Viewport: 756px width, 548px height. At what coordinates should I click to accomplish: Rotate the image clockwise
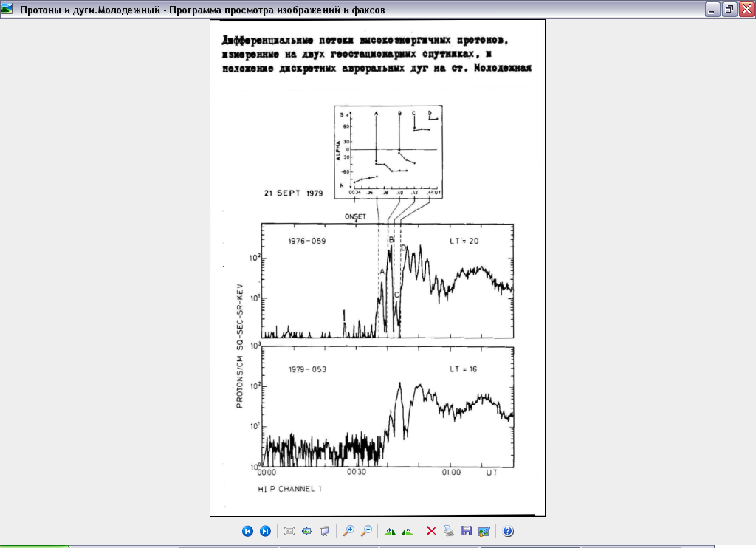(x=390, y=531)
